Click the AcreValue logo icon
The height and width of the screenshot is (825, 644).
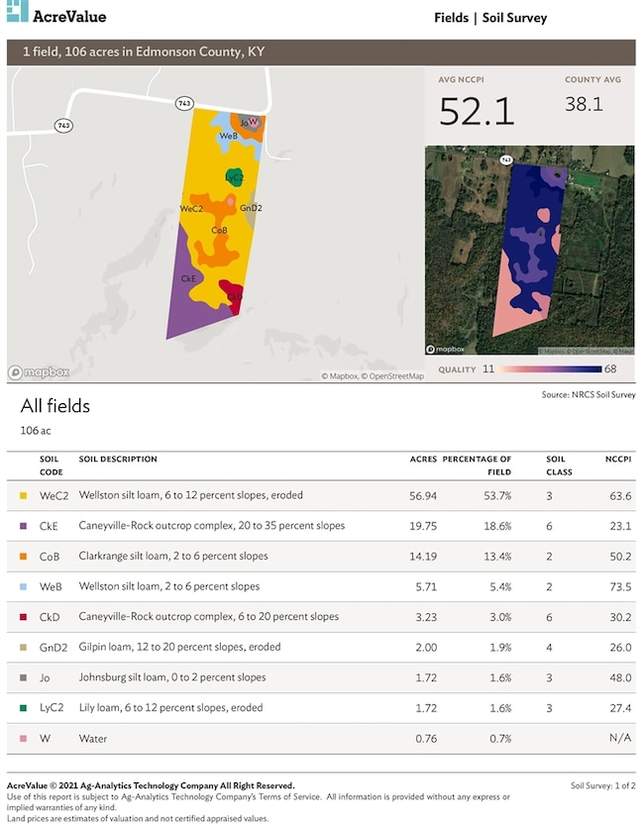coord(17,14)
